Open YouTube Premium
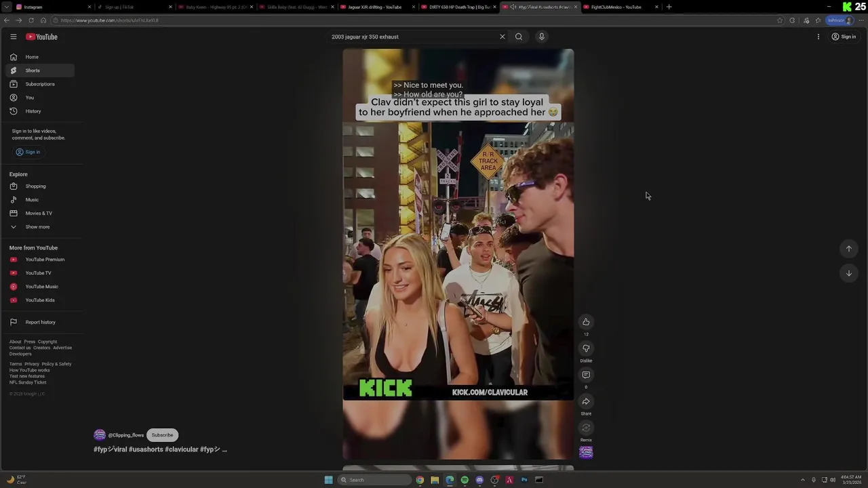 pos(41,260)
